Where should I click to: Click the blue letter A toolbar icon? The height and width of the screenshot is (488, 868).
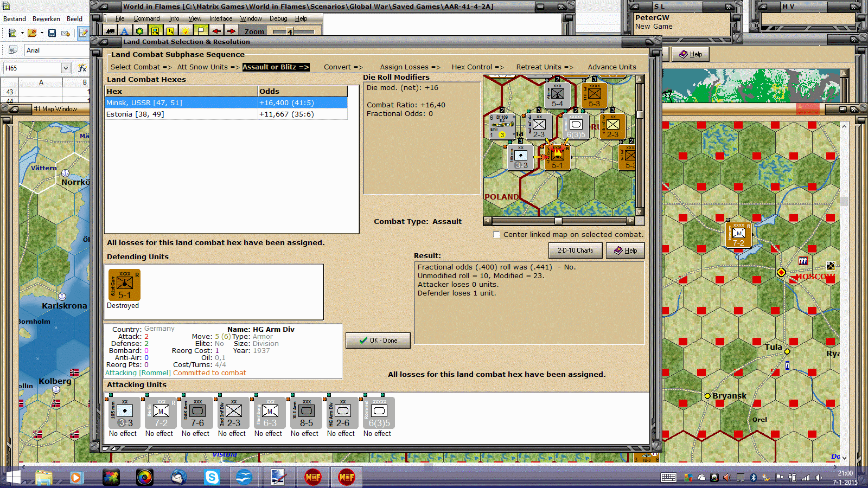pyautogui.click(x=125, y=31)
